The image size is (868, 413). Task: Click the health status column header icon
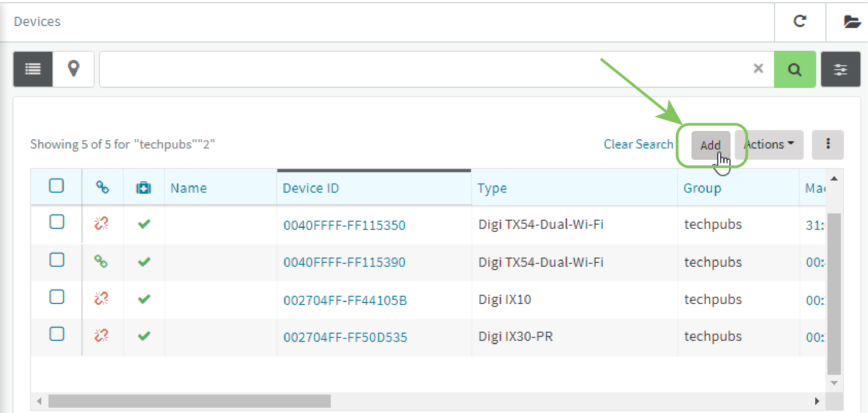coord(143,188)
